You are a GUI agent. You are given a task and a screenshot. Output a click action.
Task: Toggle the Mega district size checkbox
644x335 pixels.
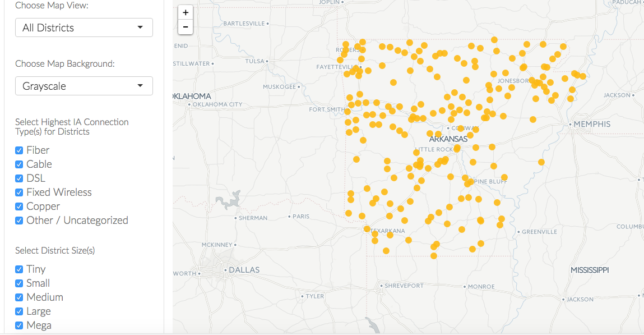[x=19, y=325]
